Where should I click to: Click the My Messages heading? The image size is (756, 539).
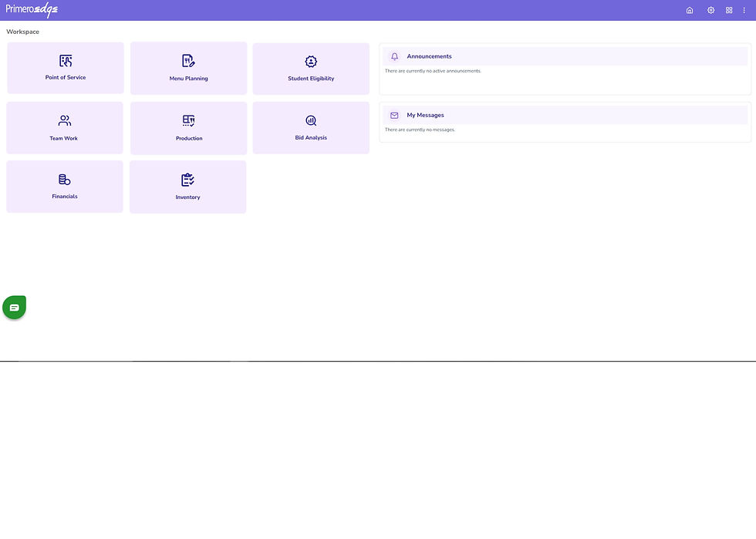pyautogui.click(x=425, y=115)
